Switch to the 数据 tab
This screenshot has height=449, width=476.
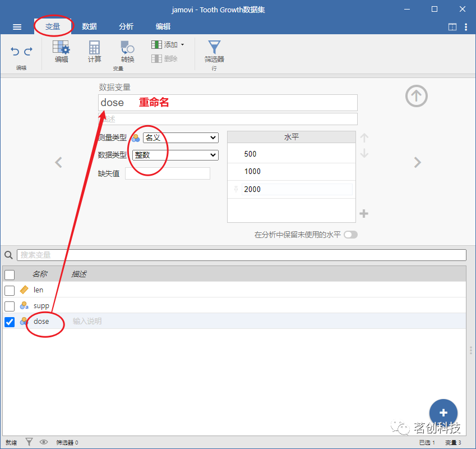(89, 26)
